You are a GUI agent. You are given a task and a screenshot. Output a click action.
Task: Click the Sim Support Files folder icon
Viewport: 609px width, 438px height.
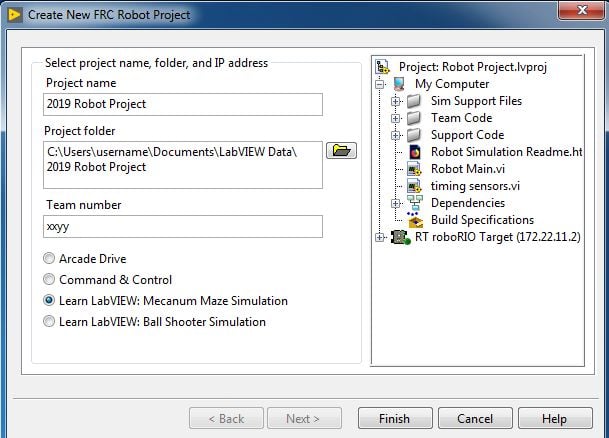(x=414, y=101)
